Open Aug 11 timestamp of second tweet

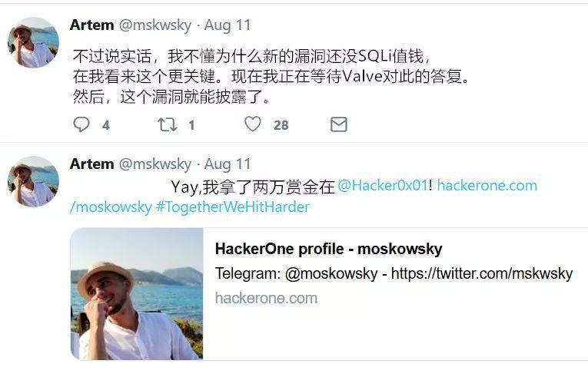(x=228, y=164)
